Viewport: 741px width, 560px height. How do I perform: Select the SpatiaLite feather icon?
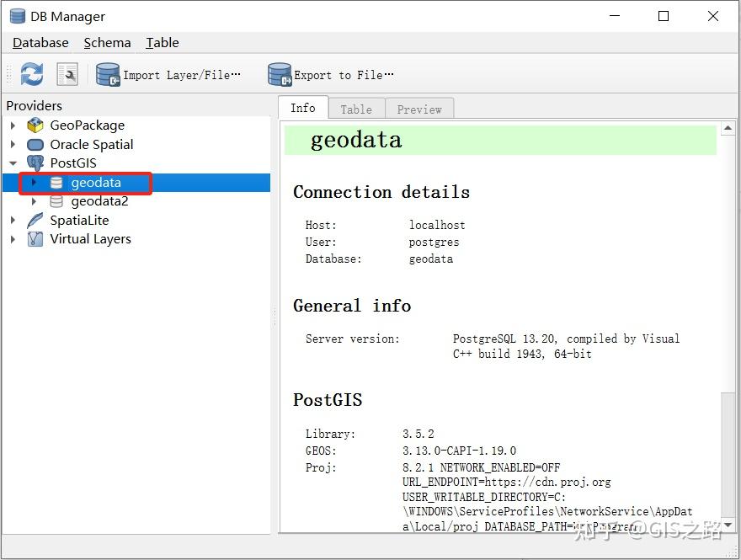click(35, 220)
